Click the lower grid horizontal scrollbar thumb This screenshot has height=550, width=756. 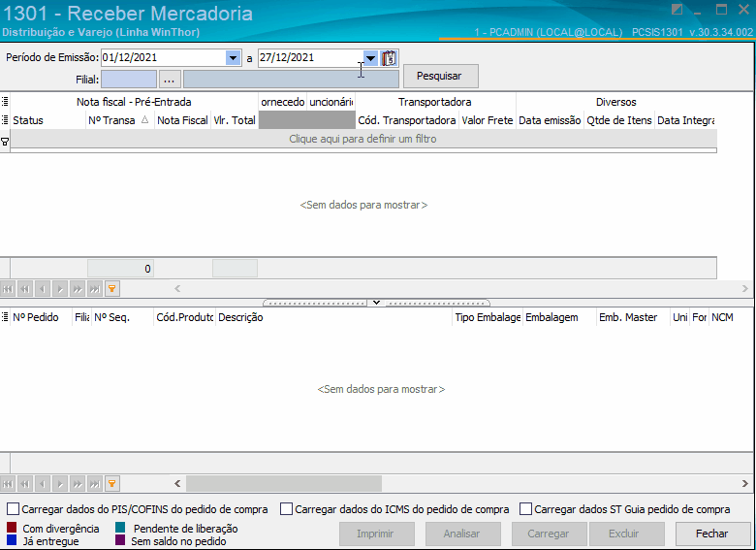tap(284, 483)
